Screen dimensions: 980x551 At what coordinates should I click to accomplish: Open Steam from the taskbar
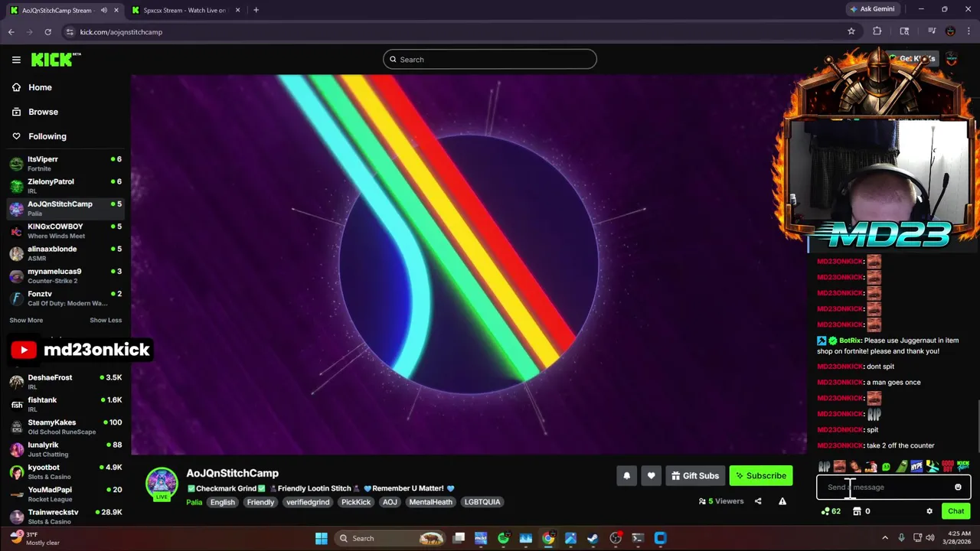[x=593, y=538]
